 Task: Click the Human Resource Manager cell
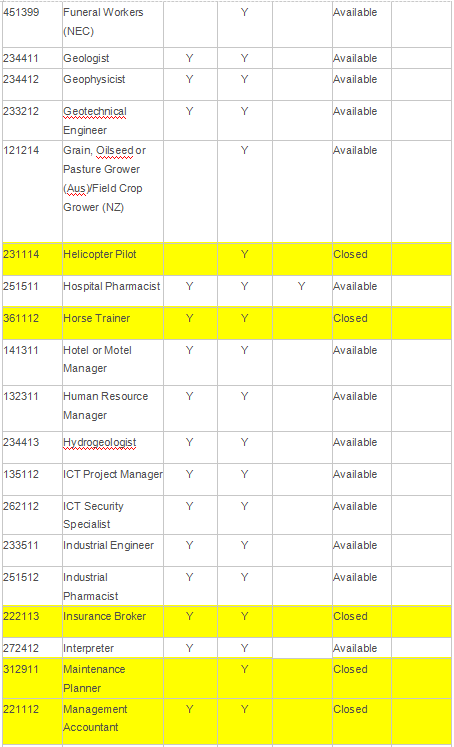pos(113,408)
